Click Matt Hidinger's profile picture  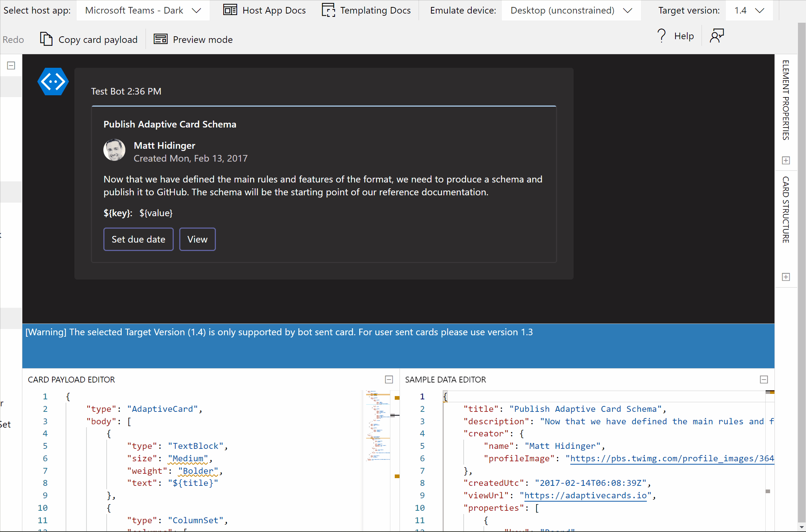(x=114, y=150)
